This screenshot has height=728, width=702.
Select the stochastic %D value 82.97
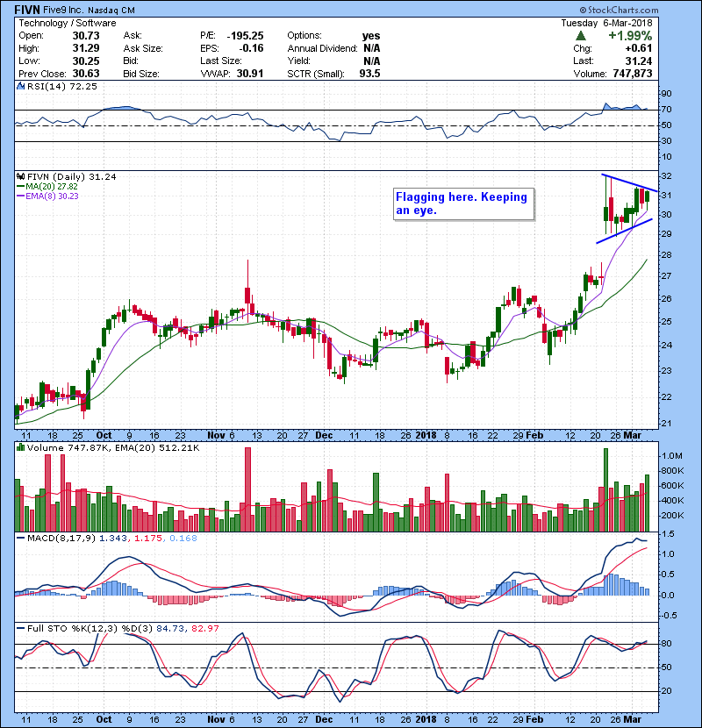(204, 628)
